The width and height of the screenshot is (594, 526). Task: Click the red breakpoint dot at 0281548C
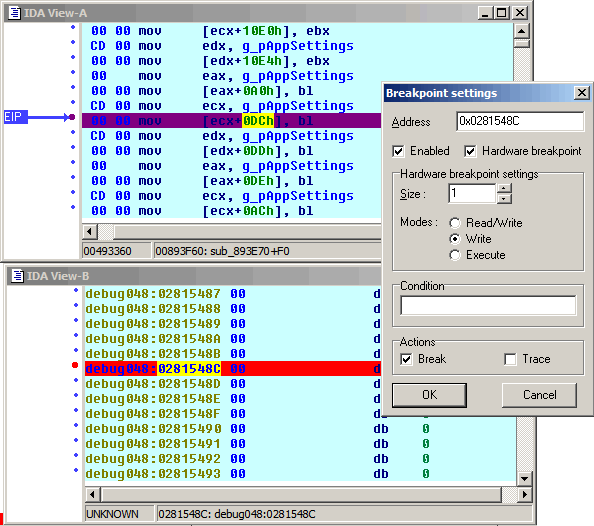(75, 365)
